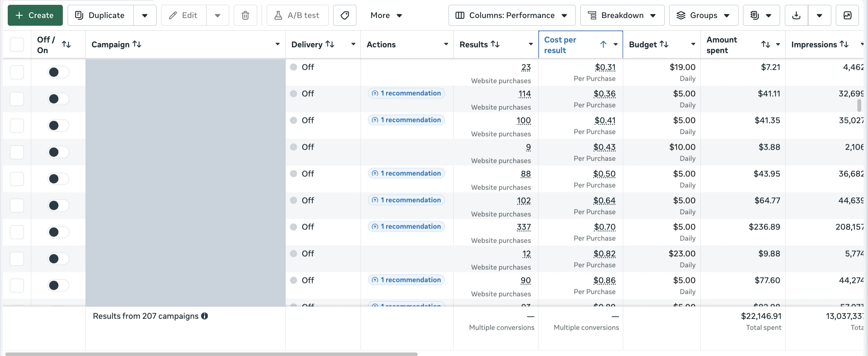Click the $22,146.91 total spent value
This screenshot has width=868, height=356.
[761, 316]
